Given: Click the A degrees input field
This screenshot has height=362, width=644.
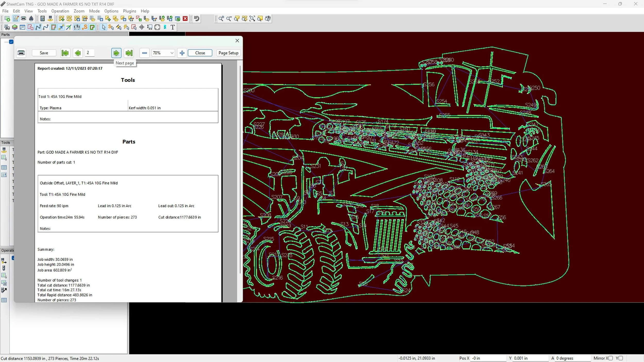Looking at the screenshot, I should (573, 358).
